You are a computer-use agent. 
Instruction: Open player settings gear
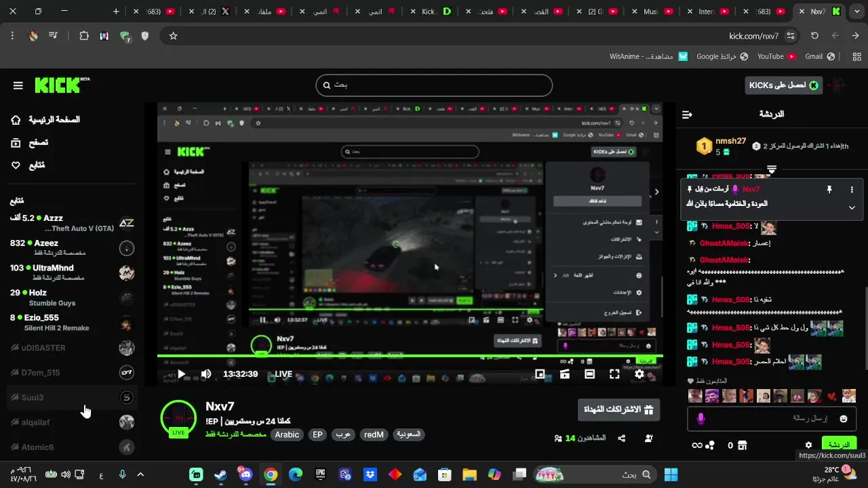click(639, 374)
